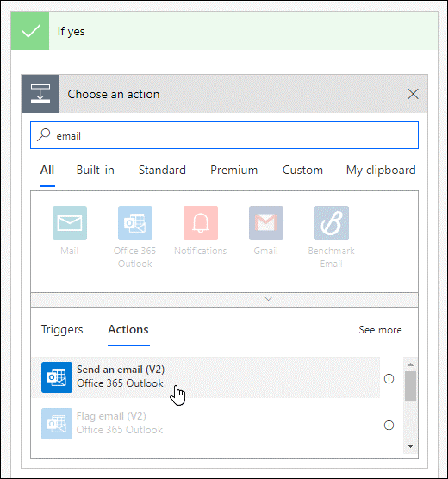Choose the Office 365 Outlook connector
This screenshot has width=448, height=479.
click(x=135, y=223)
